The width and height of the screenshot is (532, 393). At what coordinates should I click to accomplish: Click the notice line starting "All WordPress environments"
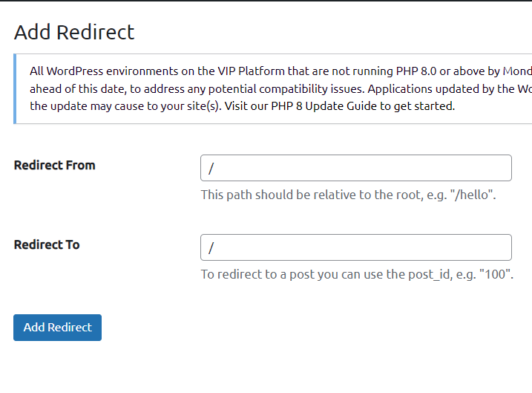tap(280, 71)
